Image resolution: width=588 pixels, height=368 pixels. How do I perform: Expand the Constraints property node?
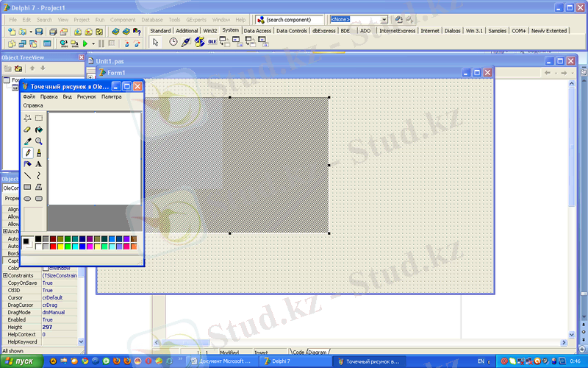click(x=5, y=275)
